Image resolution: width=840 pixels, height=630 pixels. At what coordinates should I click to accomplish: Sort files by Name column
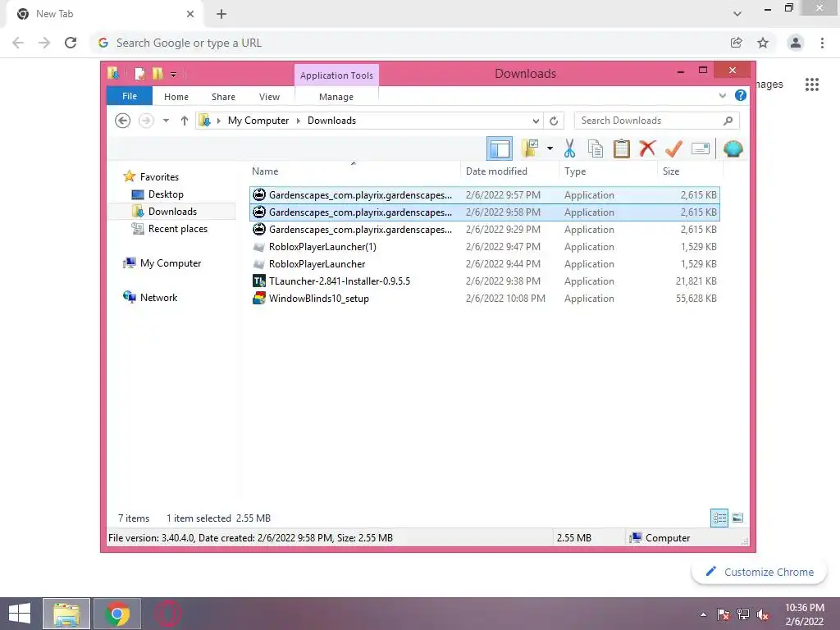point(354,171)
